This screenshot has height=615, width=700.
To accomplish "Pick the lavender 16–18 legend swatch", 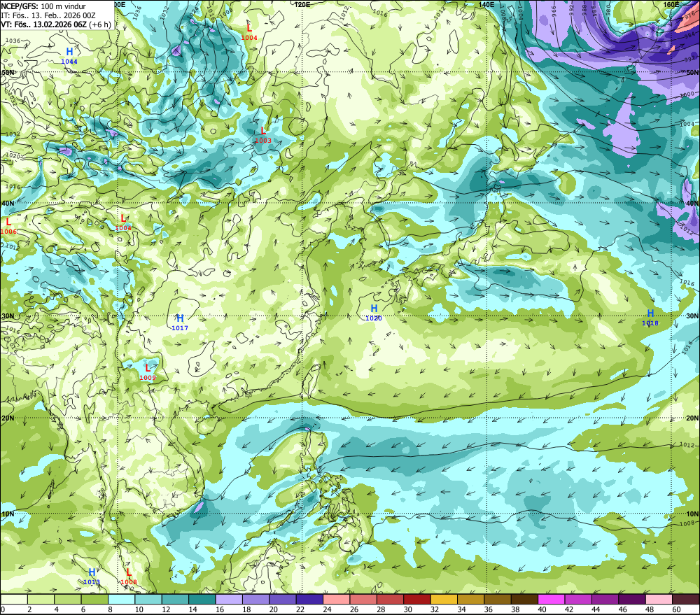I will click(x=229, y=599).
